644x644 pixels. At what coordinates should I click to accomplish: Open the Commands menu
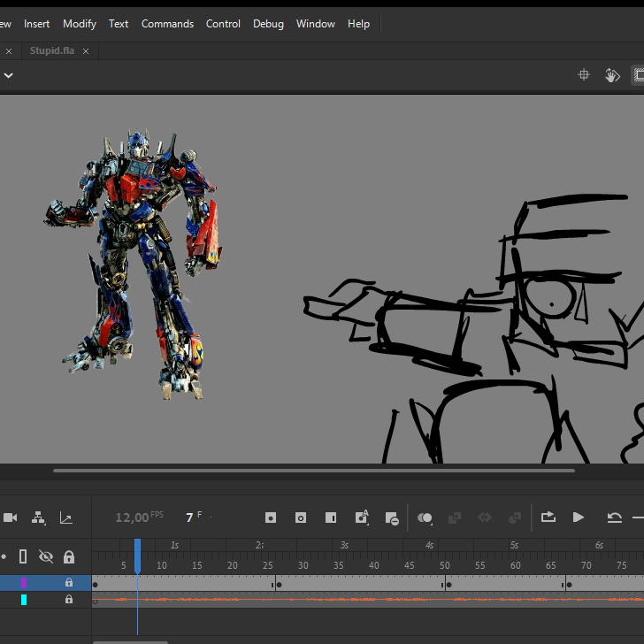point(167,24)
